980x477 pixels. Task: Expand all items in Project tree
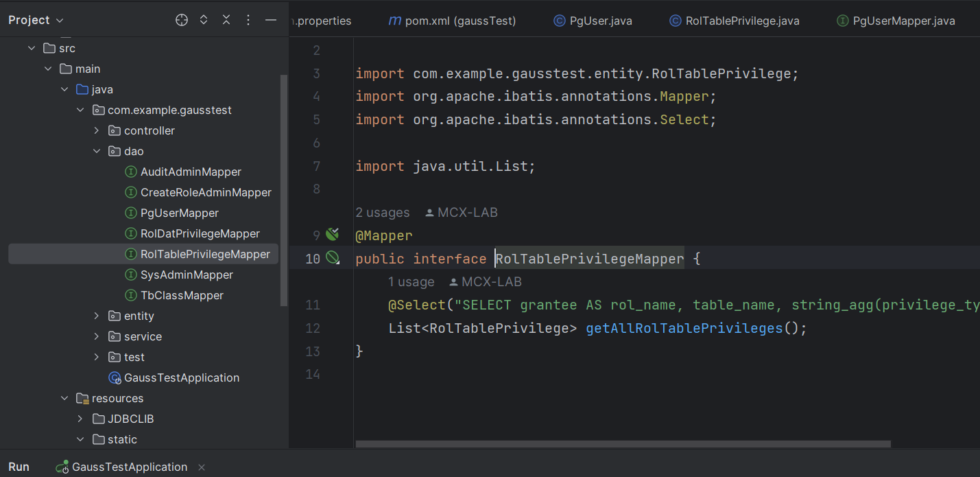[x=204, y=20]
